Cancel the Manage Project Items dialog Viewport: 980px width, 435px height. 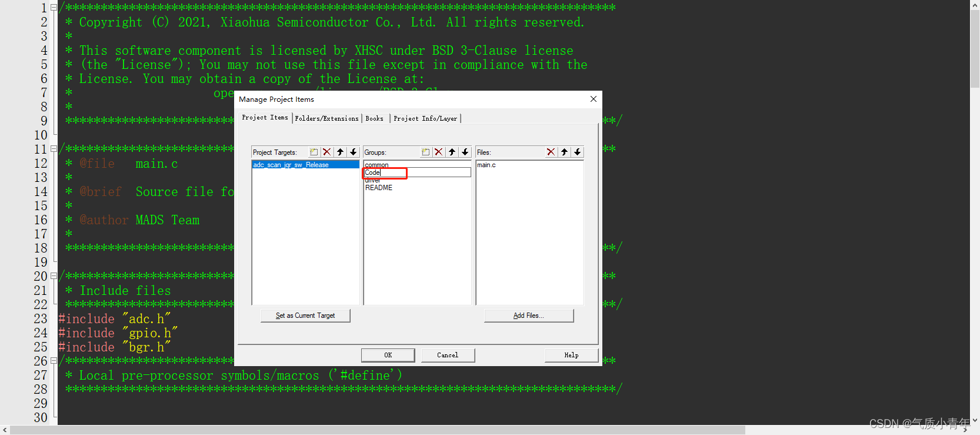(448, 355)
